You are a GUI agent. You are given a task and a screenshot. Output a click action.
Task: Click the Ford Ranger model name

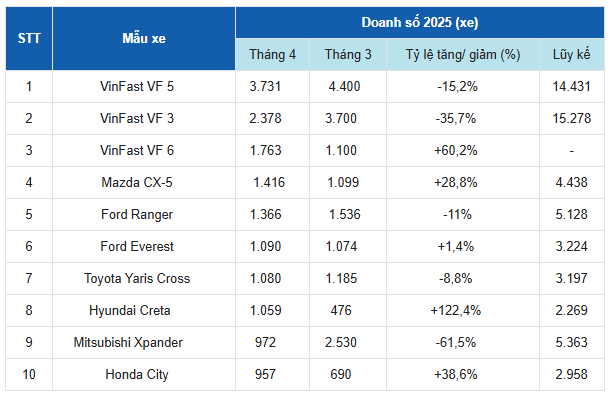[x=144, y=214]
